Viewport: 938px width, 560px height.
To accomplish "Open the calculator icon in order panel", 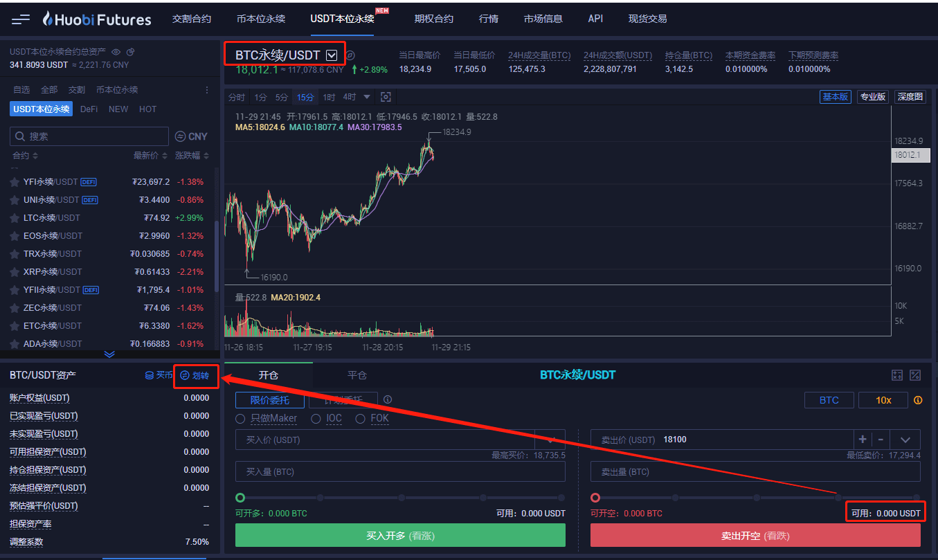I will pos(897,375).
